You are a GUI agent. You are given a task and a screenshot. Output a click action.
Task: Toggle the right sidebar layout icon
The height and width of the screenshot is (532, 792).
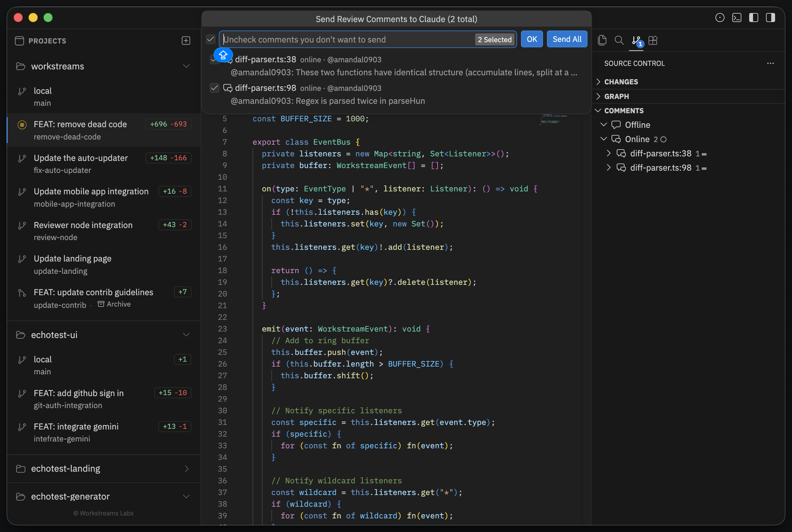pyautogui.click(x=770, y=18)
